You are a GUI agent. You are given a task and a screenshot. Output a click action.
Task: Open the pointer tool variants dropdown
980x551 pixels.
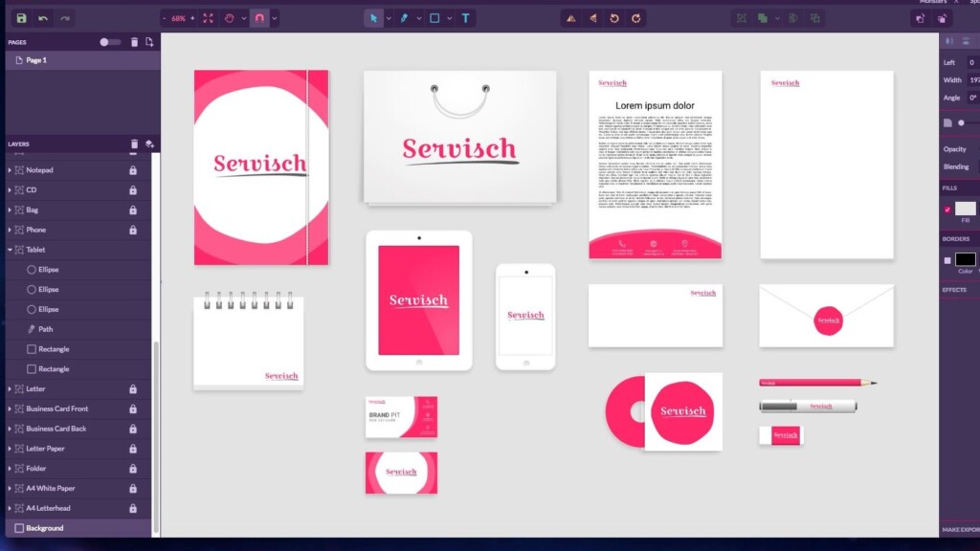click(x=389, y=18)
